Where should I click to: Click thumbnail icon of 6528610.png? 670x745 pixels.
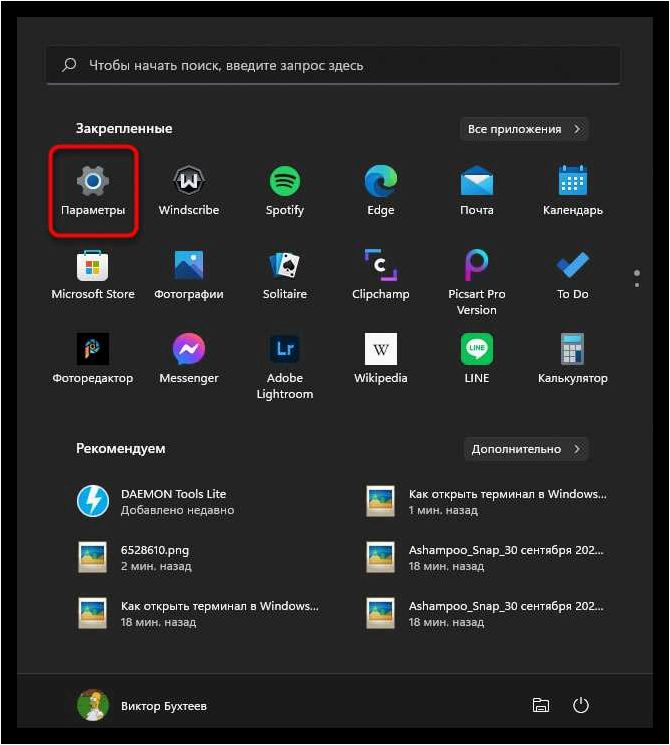pos(92,557)
